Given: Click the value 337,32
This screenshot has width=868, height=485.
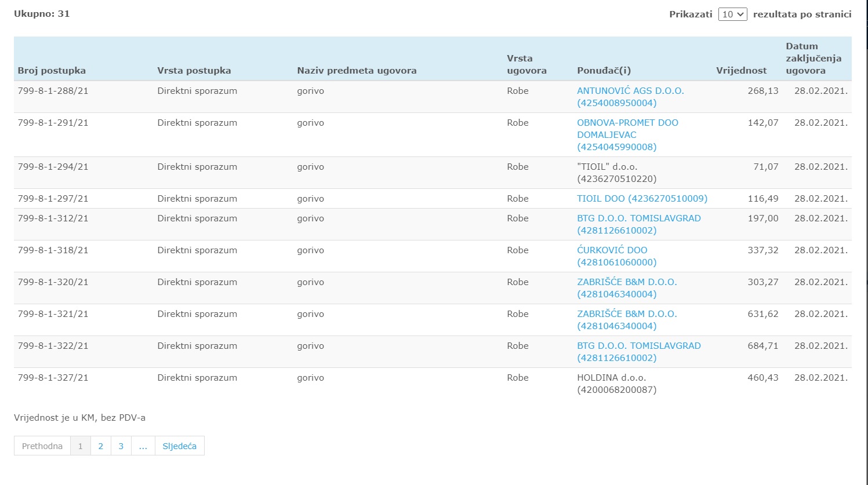Looking at the screenshot, I should tap(763, 250).
